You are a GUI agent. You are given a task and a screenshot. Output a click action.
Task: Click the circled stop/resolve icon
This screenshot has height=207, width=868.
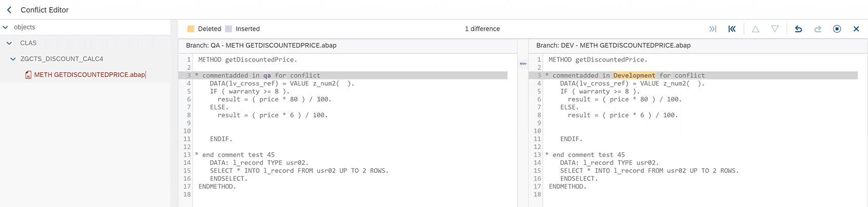point(837,29)
